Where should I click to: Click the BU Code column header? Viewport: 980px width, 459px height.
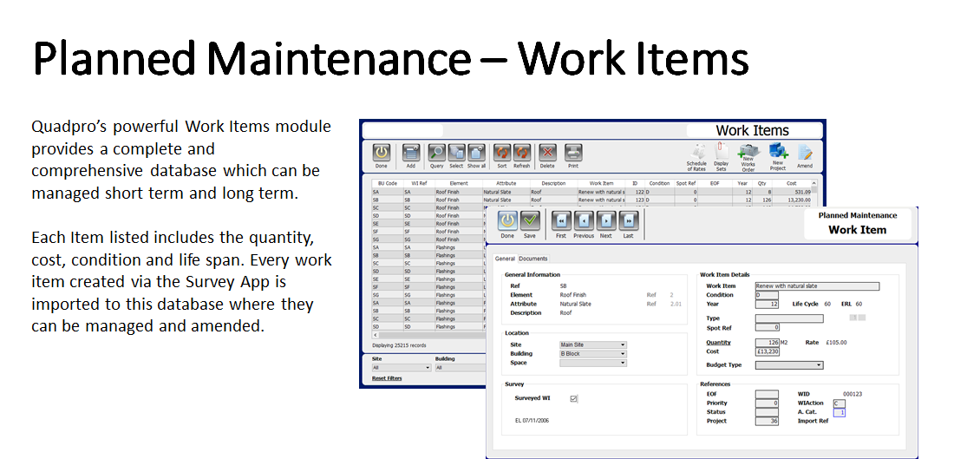[388, 184]
